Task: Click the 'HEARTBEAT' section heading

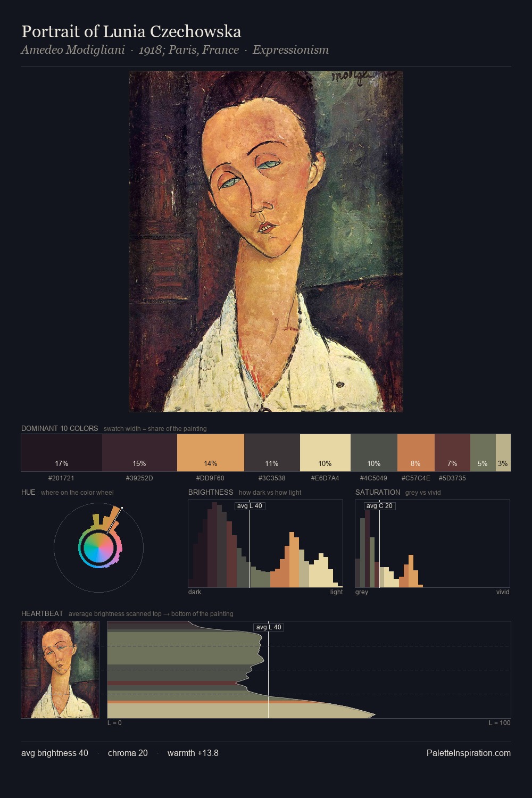Action: (42, 613)
